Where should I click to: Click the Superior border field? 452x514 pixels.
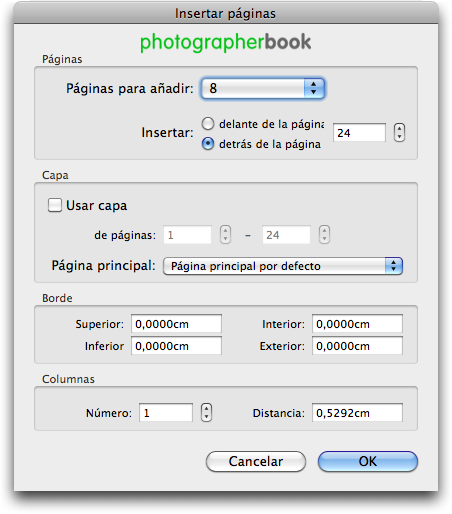tap(176, 324)
